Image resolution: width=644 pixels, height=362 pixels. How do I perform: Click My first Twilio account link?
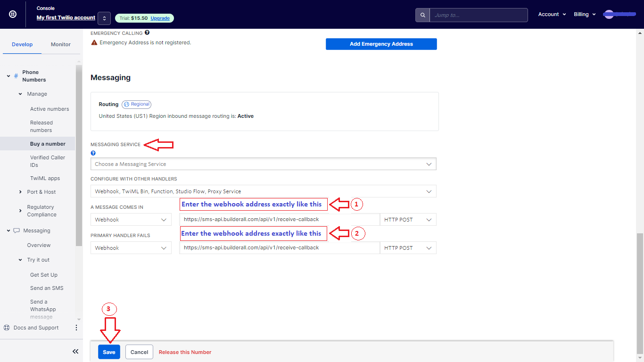click(66, 17)
